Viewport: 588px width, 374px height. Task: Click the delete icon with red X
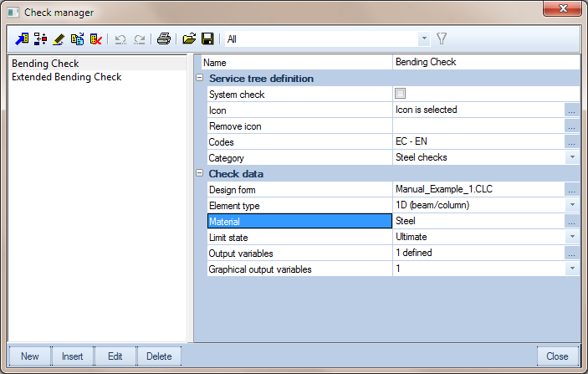pos(96,38)
